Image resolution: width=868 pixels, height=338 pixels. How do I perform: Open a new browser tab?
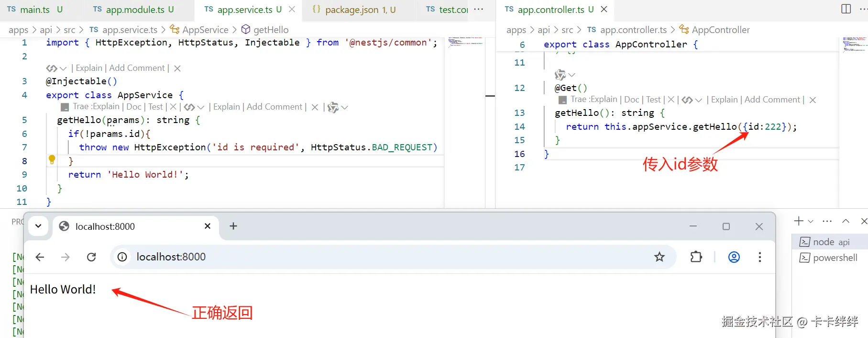pos(233,226)
